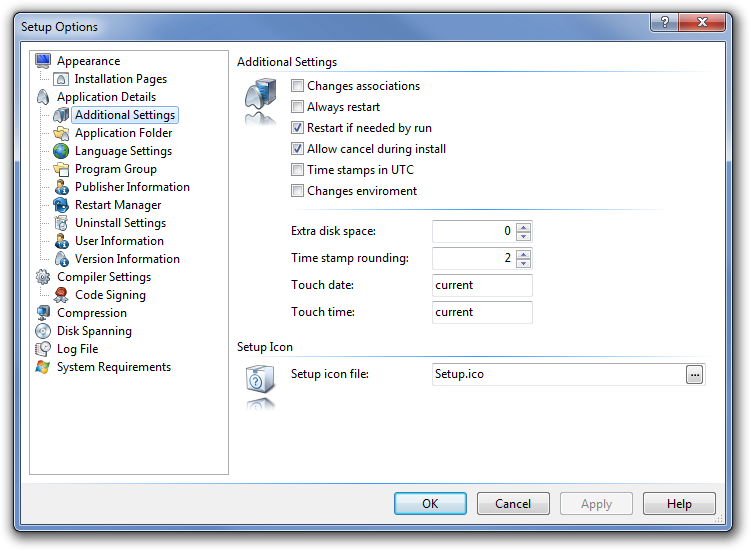Screen dimensions: 751x551
Task: Click the Touch date input field
Action: click(x=482, y=285)
